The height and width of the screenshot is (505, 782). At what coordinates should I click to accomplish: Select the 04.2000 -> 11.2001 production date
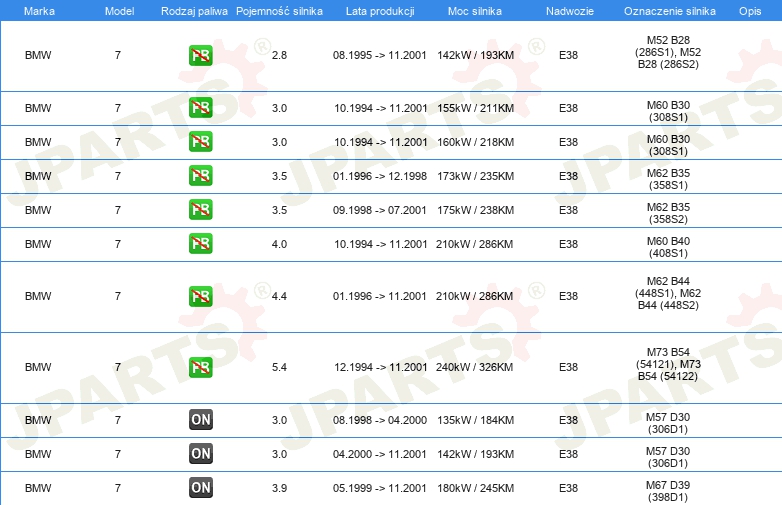[380, 454]
